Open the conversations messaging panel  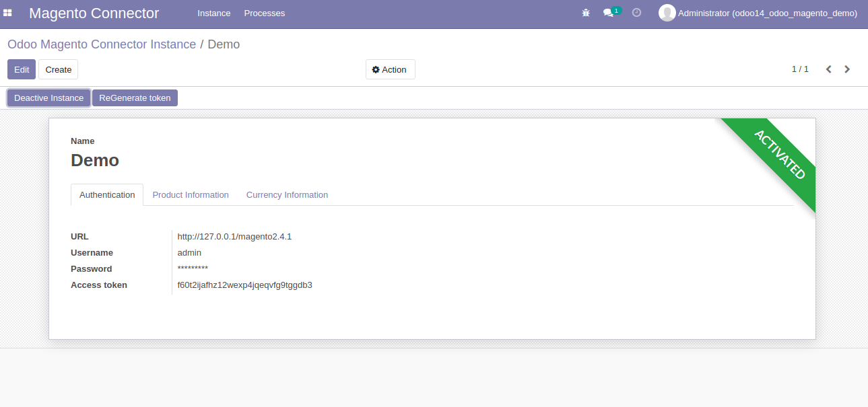(x=607, y=13)
